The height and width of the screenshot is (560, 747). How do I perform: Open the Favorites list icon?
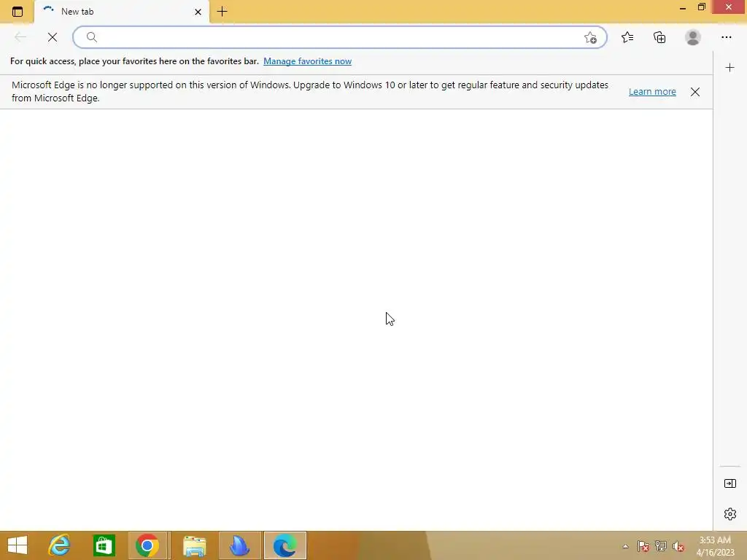[x=627, y=37]
